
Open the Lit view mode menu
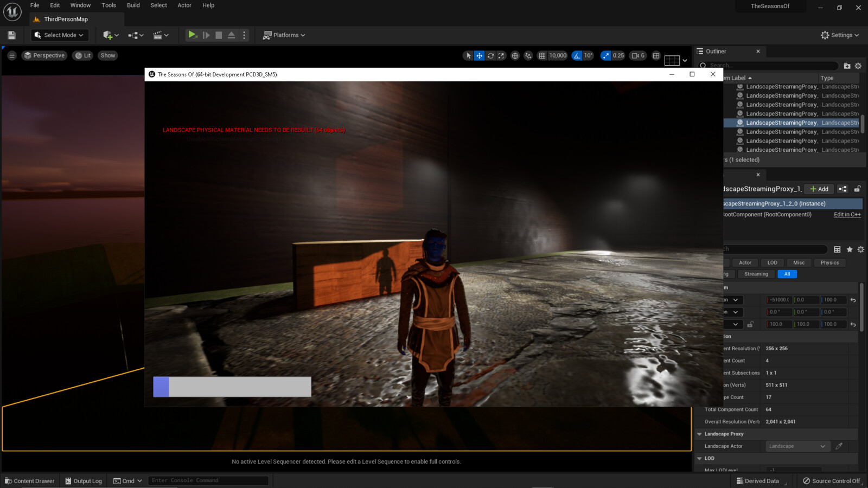83,55
